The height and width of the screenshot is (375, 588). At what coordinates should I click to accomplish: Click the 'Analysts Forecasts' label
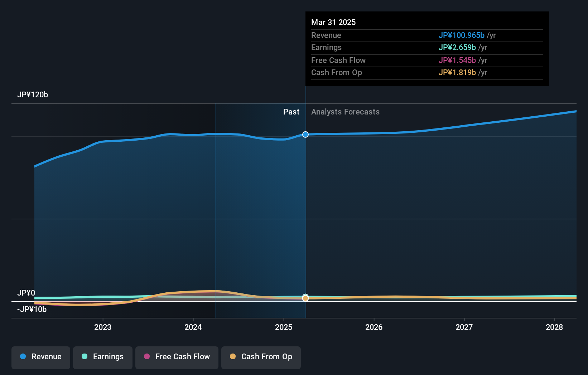click(x=345, y=112)
